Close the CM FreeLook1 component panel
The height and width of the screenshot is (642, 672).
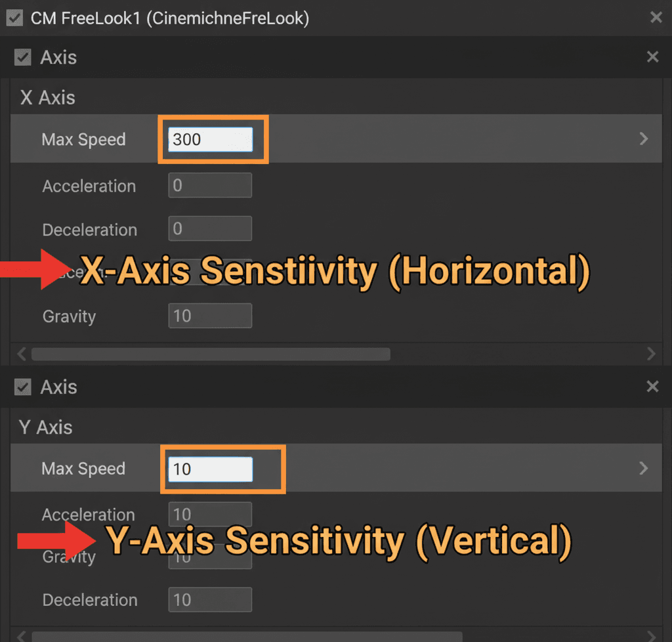(656, 18)
